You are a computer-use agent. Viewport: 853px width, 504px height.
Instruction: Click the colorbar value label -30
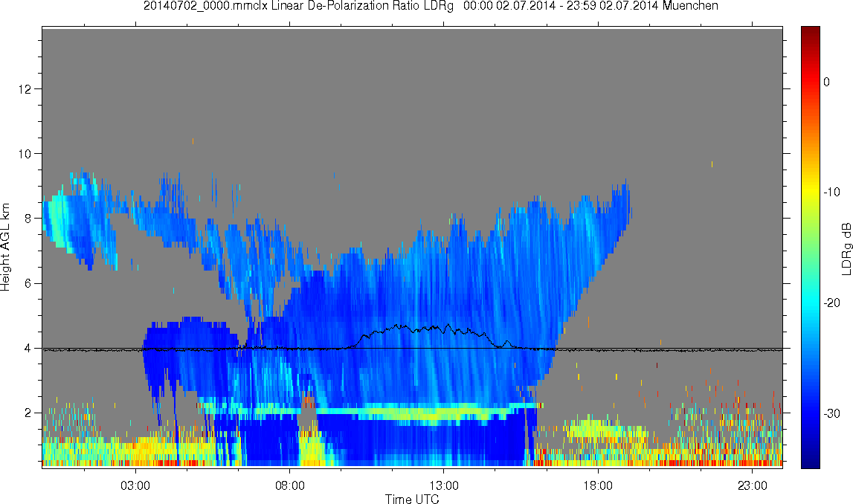(x=831, y=414)
